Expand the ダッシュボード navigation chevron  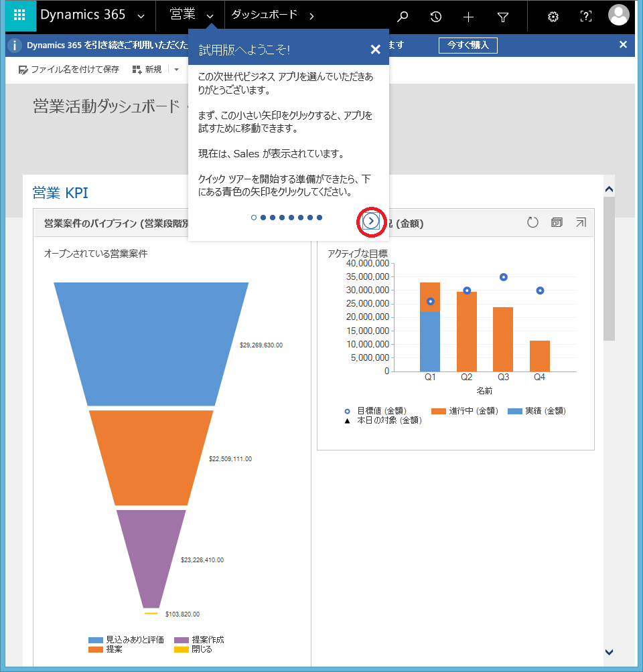311,16
